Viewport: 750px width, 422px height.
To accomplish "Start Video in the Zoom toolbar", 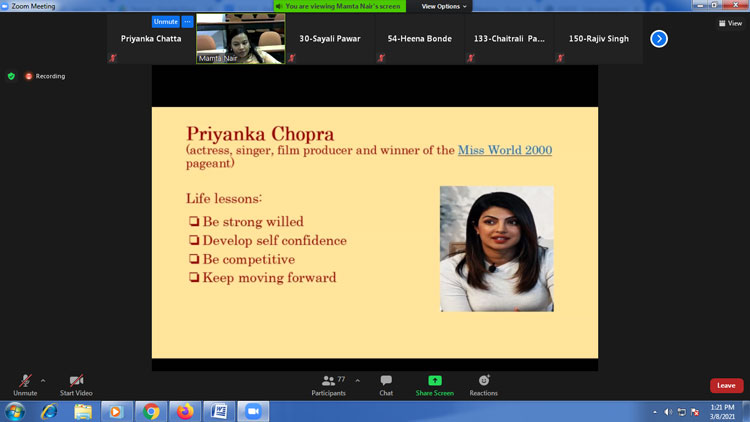I will (76, 385).
